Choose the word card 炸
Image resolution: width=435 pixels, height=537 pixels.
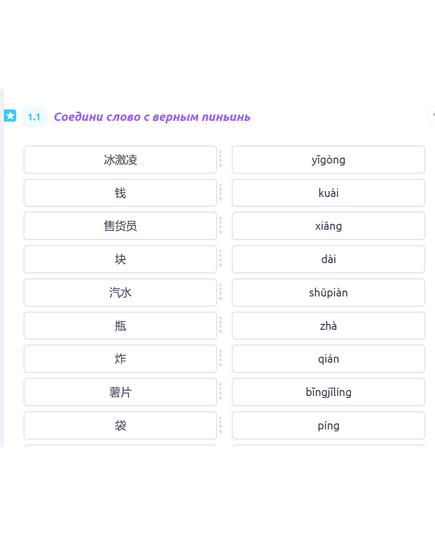point(120,359)
